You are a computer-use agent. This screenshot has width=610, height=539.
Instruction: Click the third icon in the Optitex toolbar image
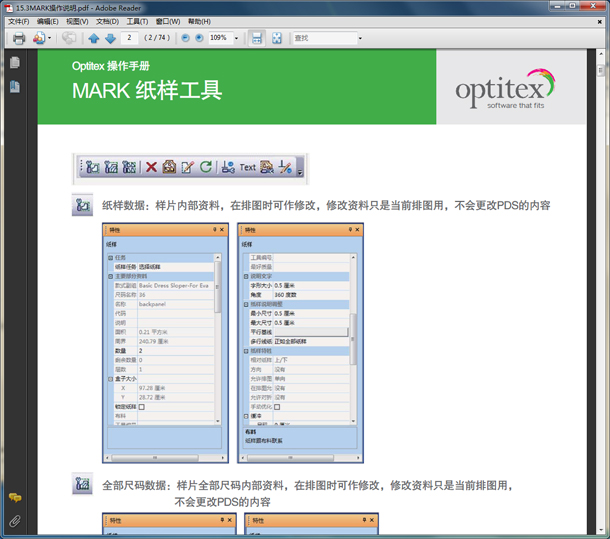point(129,167)
